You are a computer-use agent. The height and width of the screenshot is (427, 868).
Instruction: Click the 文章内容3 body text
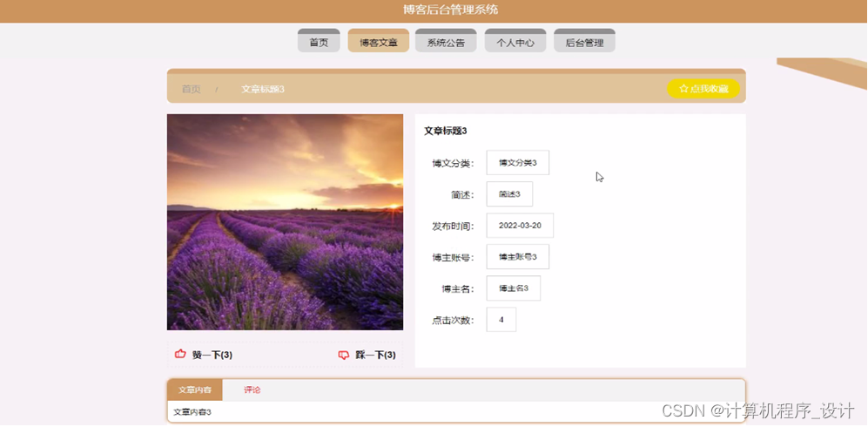tap(192, 412)
